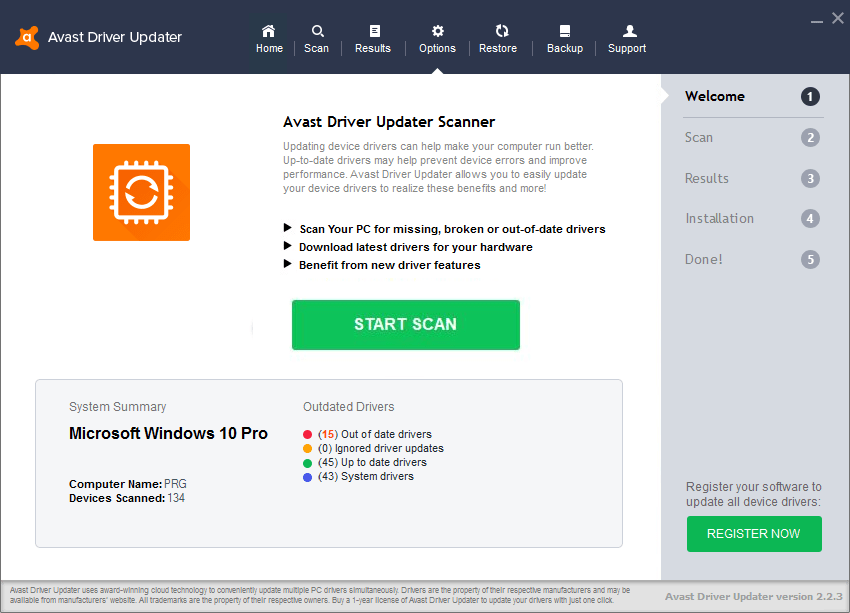Click 'Microsoft Windows 10 Pro' text

pyautogui.click(x=168, y=434)
